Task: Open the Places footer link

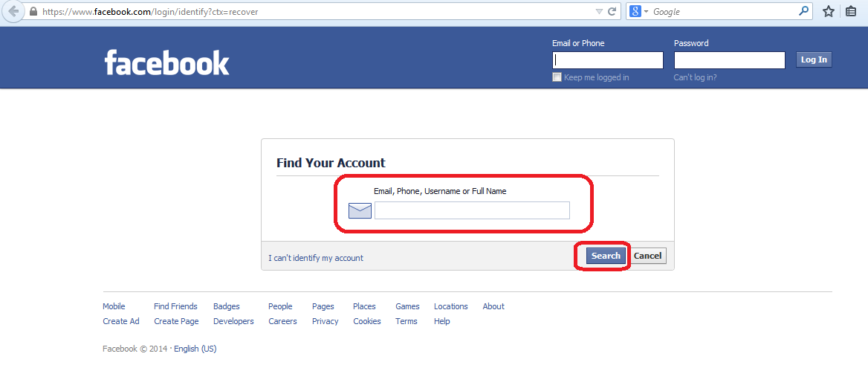Action: (364, 306)
